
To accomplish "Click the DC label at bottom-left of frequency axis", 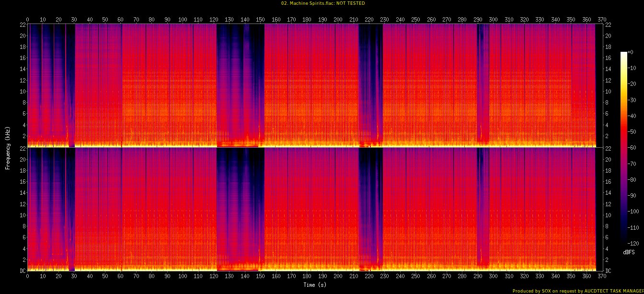I will 22,271.
